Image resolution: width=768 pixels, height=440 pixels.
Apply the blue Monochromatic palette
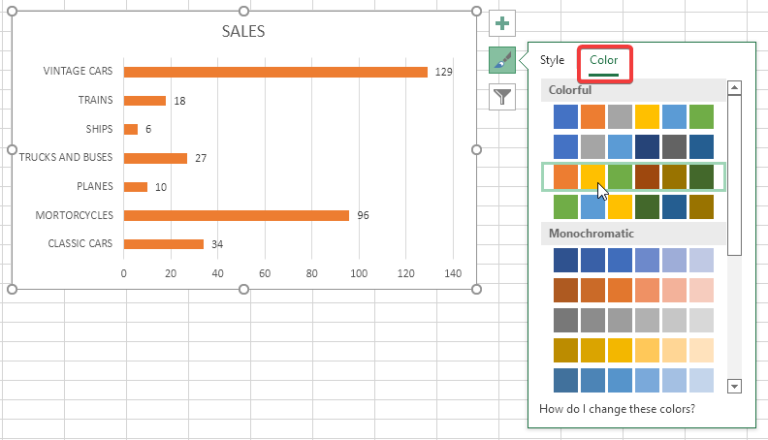[633, 260]
